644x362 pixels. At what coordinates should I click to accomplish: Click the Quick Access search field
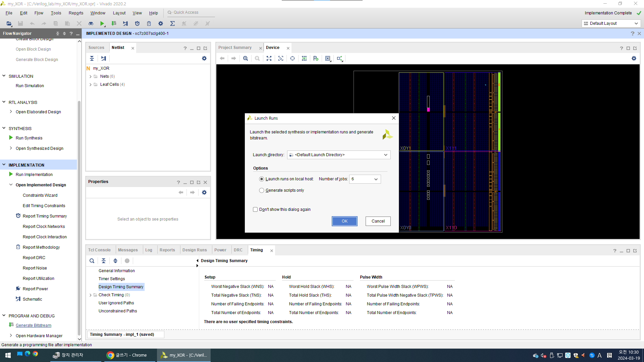point(191,12)
